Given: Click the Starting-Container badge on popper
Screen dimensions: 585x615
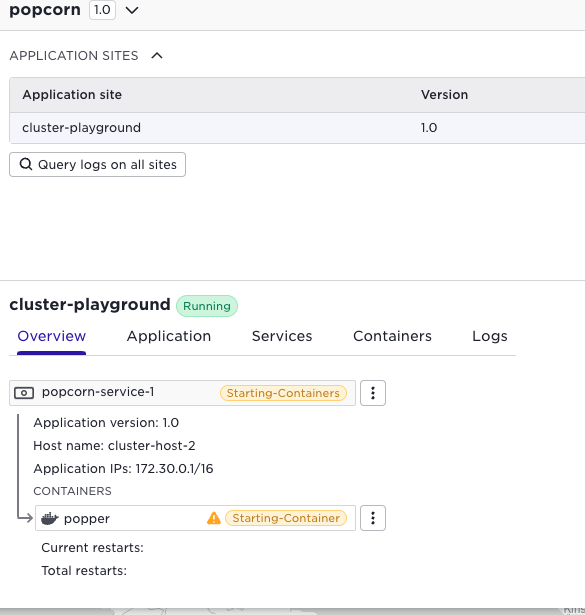Looking at the screenshot, I should [286, 518].
